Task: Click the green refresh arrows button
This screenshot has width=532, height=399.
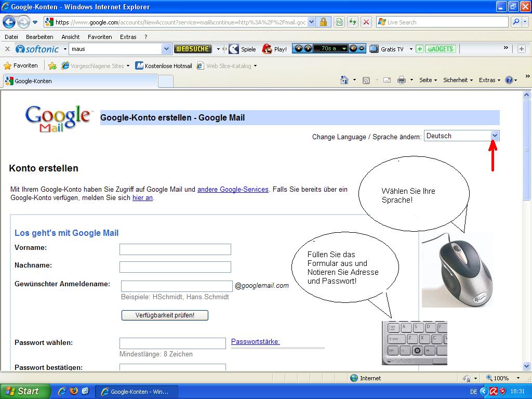Action: (353, 22)
